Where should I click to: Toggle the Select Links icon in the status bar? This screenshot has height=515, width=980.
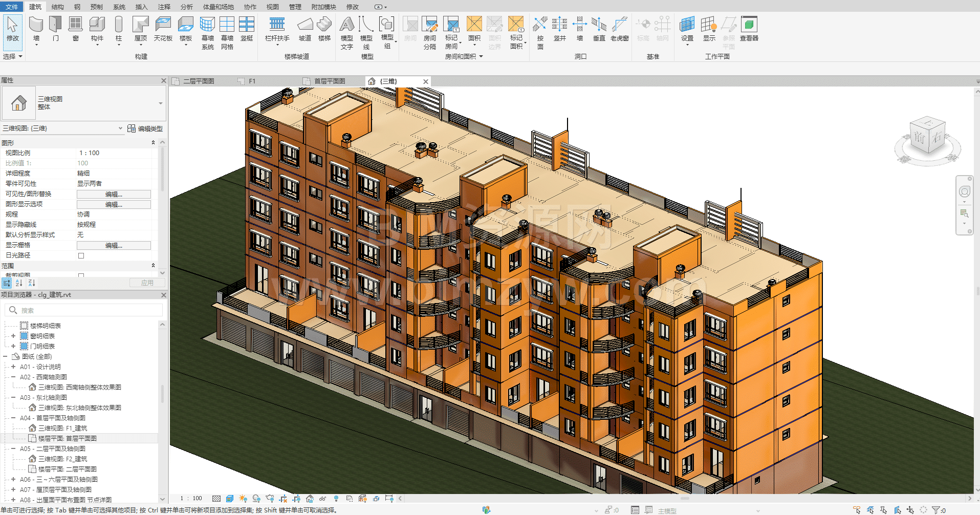pos(857,510)
